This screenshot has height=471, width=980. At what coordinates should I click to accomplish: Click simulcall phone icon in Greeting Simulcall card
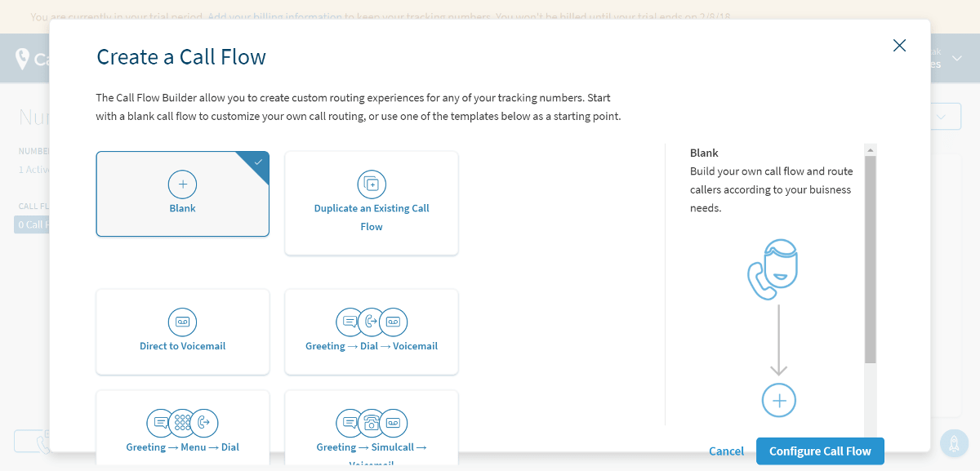point(372,423)
